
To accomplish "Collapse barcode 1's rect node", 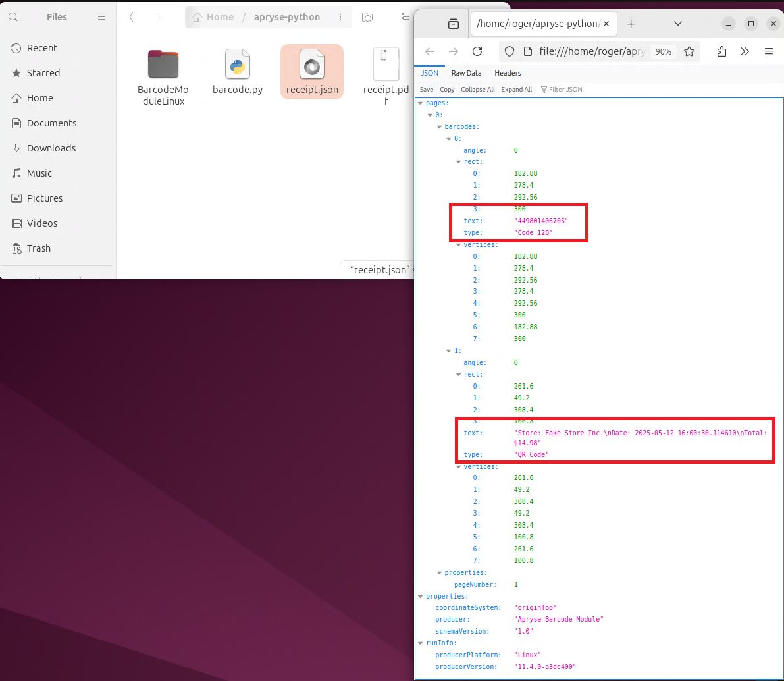I will point(459,374).
